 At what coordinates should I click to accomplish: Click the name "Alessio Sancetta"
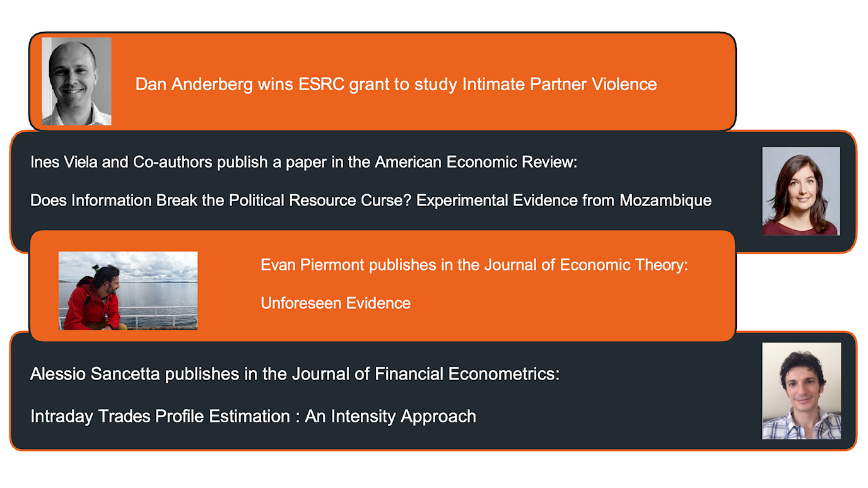[95, 374]
